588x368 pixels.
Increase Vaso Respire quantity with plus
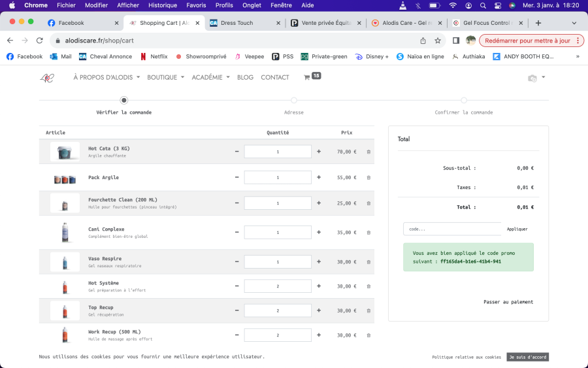(x=319, y=262)
